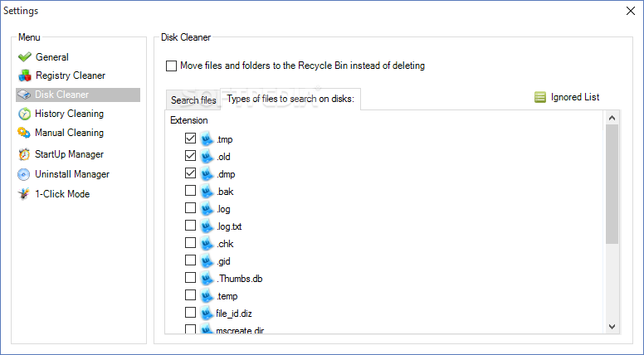Open 1-Click Mode wand icon
644x355 pixels.
[x=24, y=194]
